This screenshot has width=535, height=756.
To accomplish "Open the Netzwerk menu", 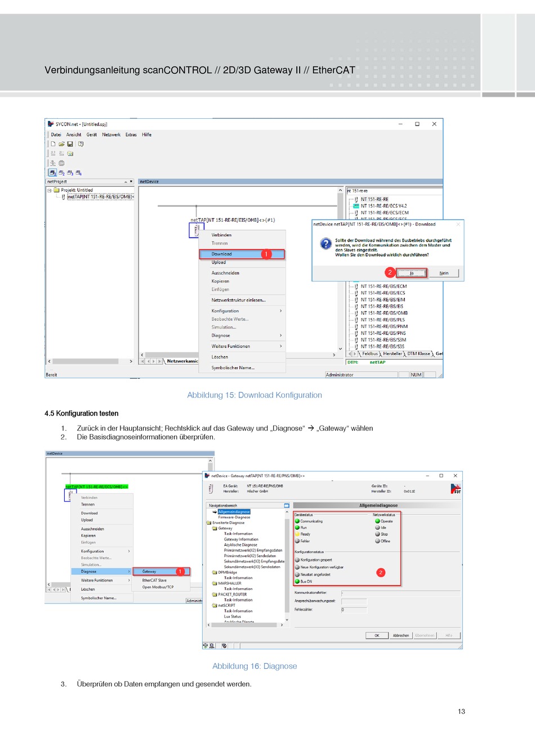I will pyautogui.click(x=112, y=135).
